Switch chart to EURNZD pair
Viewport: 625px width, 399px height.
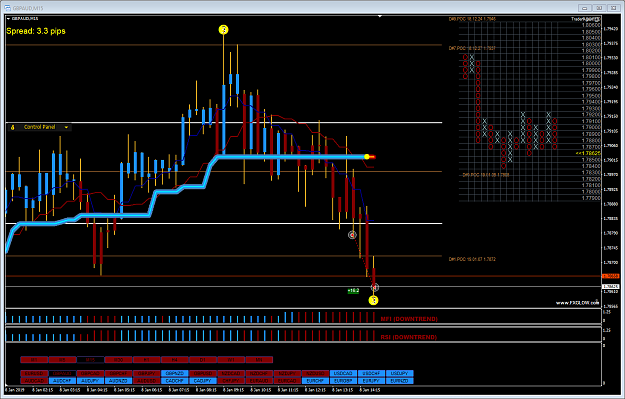tap(400, 381)
